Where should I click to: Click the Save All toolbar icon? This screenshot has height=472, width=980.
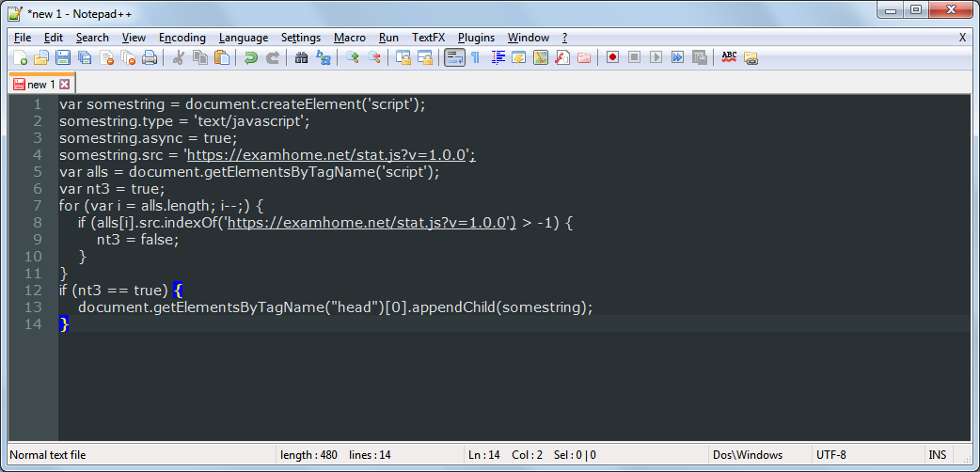coord(85,58)
